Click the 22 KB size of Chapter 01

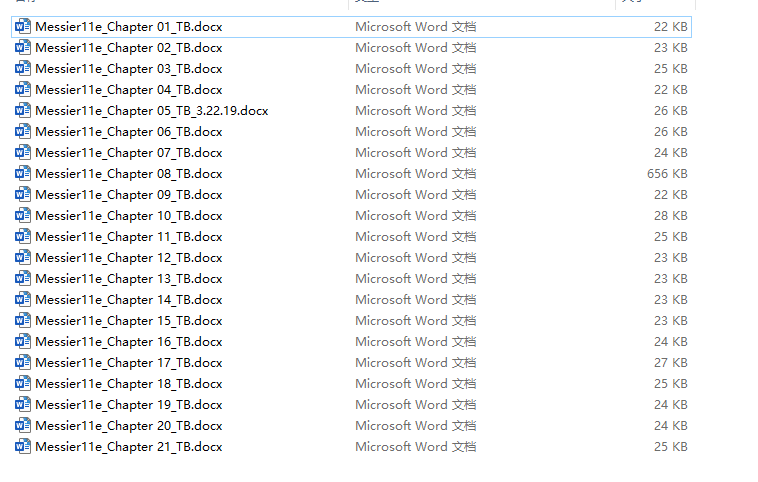[x=671, y=27]
